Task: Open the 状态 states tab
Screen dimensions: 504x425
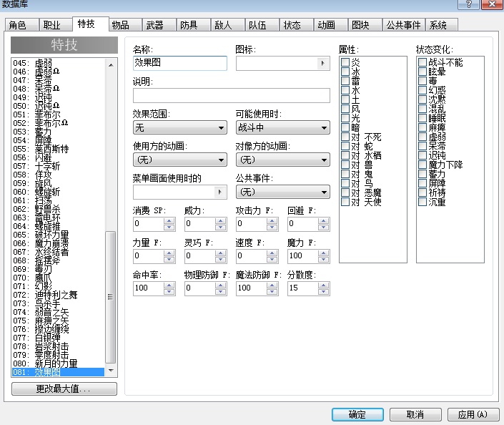Action: click(x=297, y=25)
